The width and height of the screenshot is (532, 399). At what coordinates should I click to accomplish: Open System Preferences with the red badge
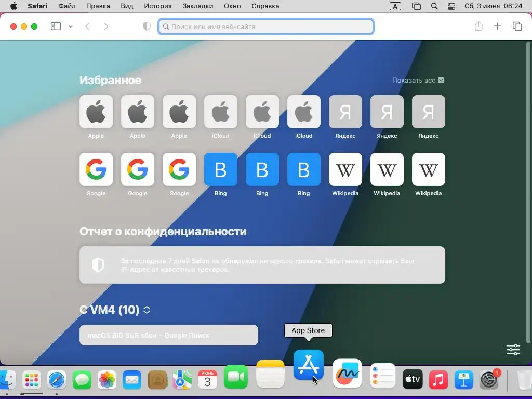489,380
